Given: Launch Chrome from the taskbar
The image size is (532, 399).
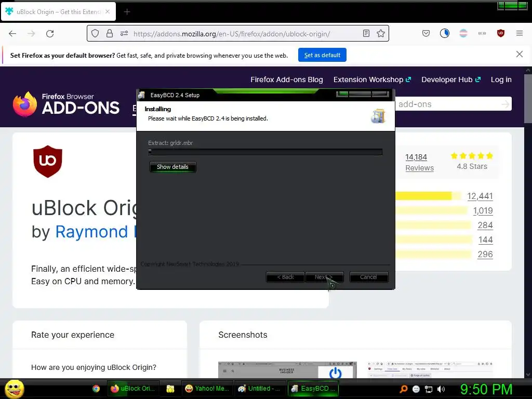Looking at the screenshot, I should coord(96,389).
